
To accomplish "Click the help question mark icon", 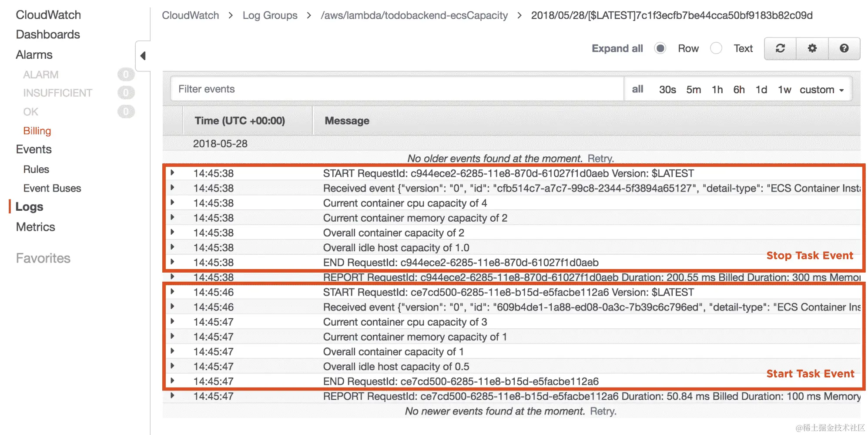I will 844,48.
